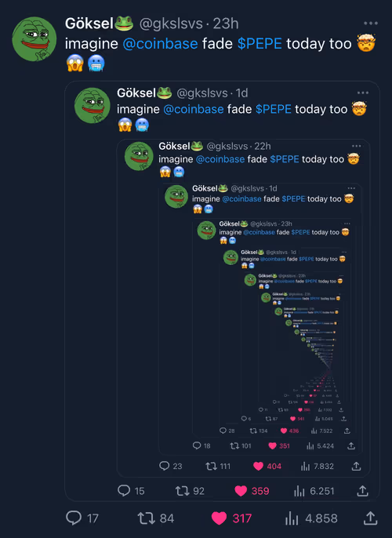Open three-dot menu of first quoted 1d tweet
Screen dimensions: 392x538
coord(363,93)
